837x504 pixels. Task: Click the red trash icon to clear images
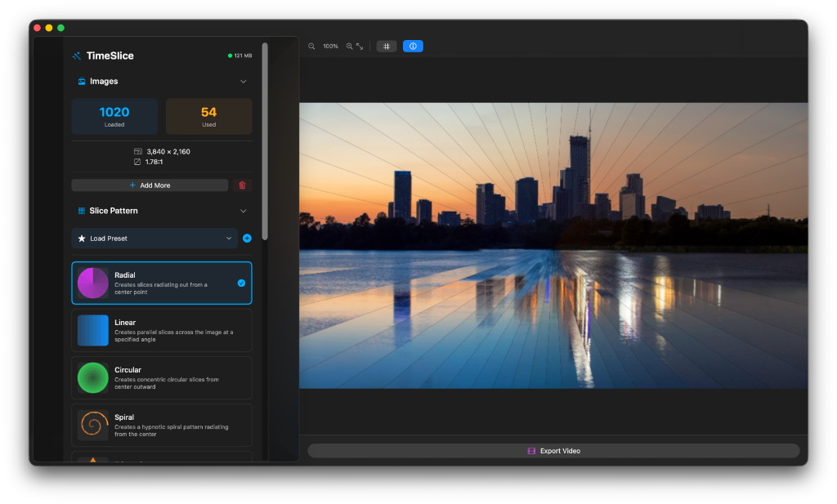coord(242,185)
